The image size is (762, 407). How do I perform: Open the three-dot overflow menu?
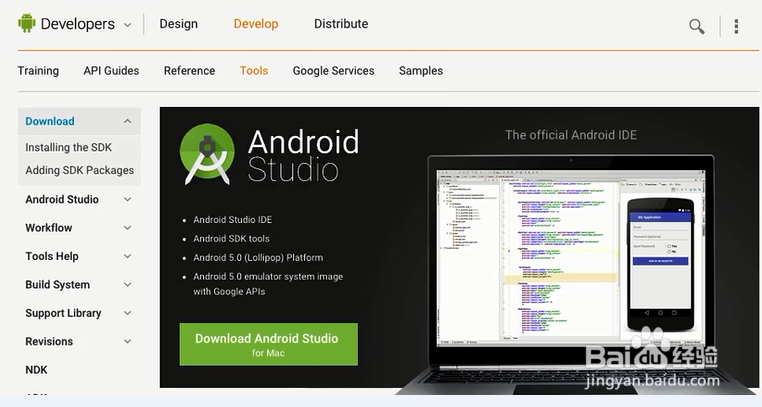pos(736,26)
